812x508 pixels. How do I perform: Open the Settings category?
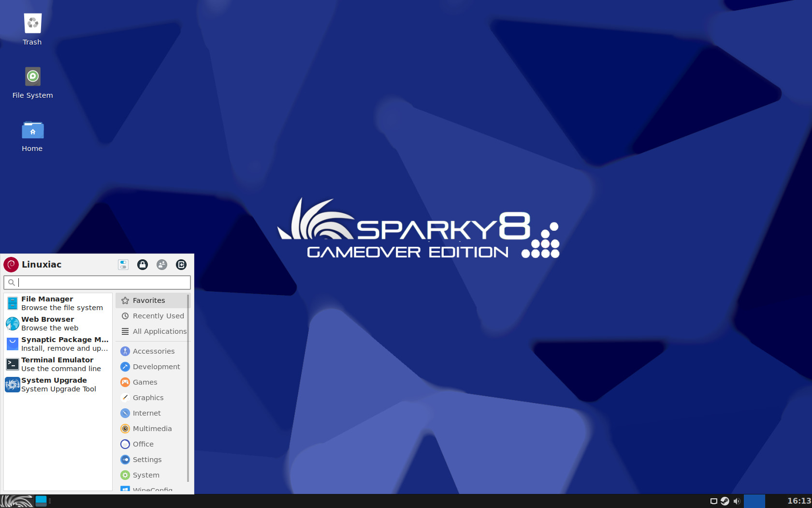[152, 460]
